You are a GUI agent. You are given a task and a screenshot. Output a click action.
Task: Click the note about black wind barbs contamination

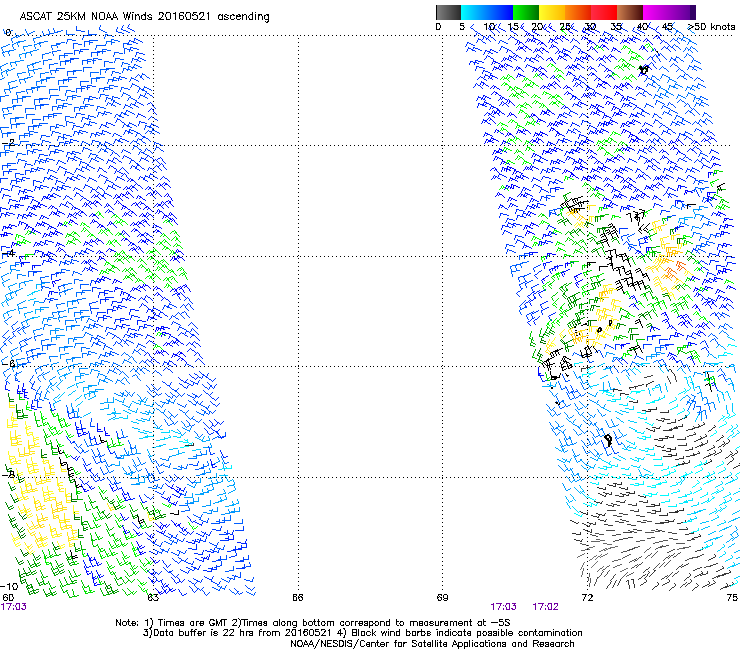(460, 633)
